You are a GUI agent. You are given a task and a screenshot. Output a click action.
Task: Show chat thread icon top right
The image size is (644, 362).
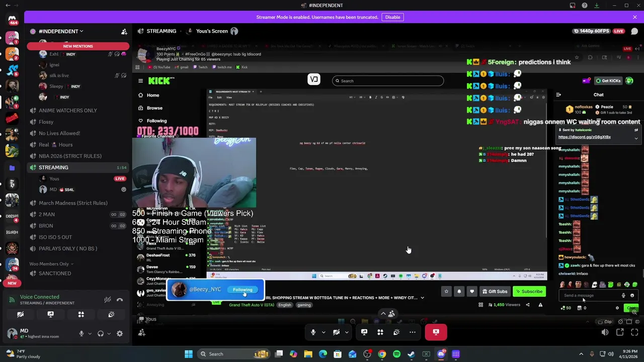(x=634, y=31)
